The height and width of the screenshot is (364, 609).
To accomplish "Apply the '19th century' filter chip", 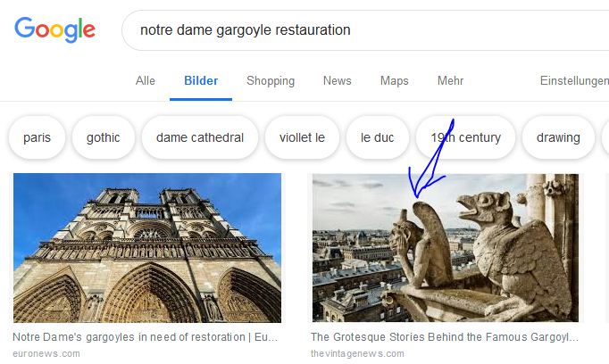I will click(x=466, y=137).
